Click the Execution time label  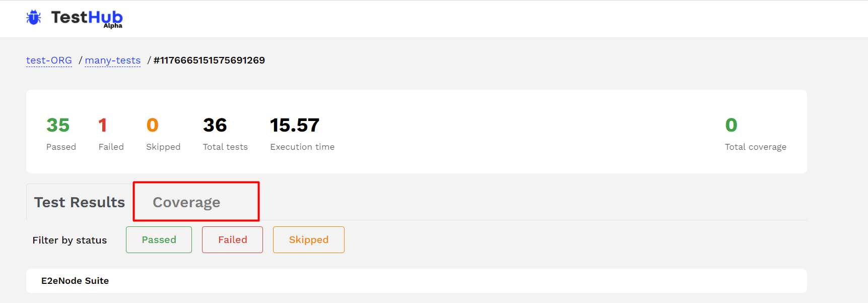[x=302, y=147]
